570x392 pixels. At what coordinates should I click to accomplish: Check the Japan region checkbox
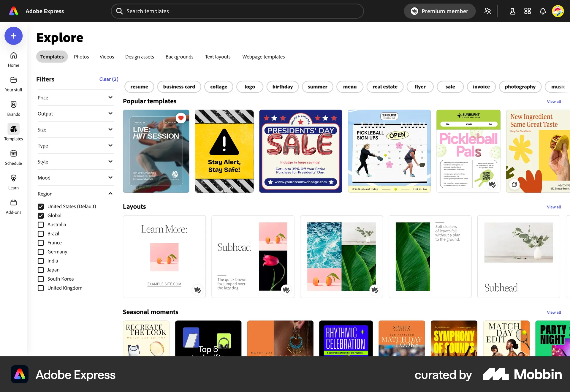(x=41, y=270)
